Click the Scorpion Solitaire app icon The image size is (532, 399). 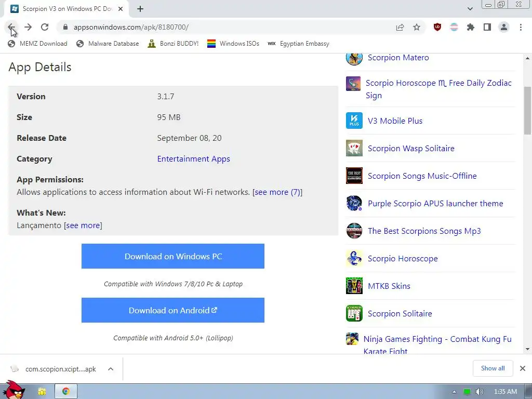[354, 313]
